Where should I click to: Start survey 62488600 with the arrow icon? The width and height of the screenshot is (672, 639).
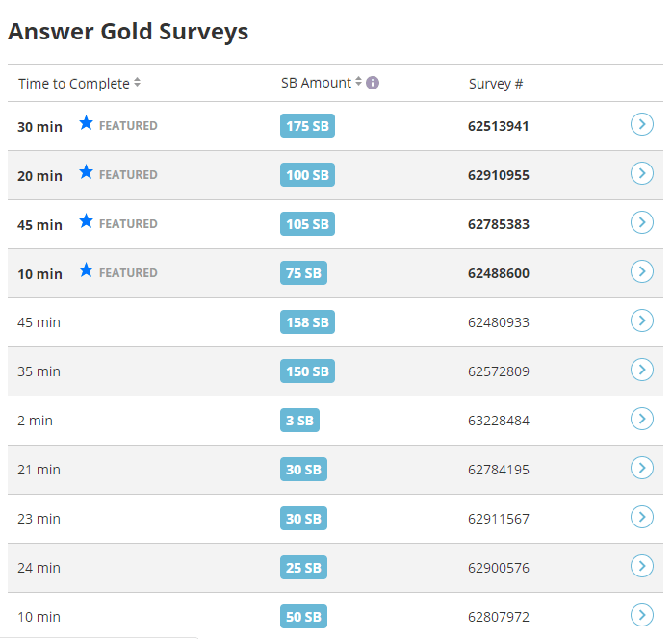641,271
